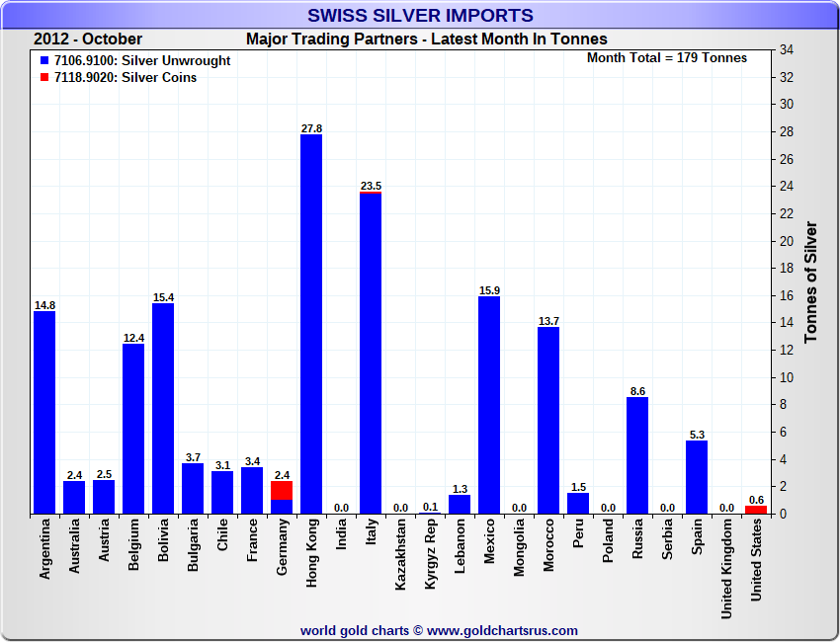The width and height of the screenshot is (840, 642).
Task: Click the 27.8 value label above Hong Kong
Action: pyautogui.click(x=311, y=128)
